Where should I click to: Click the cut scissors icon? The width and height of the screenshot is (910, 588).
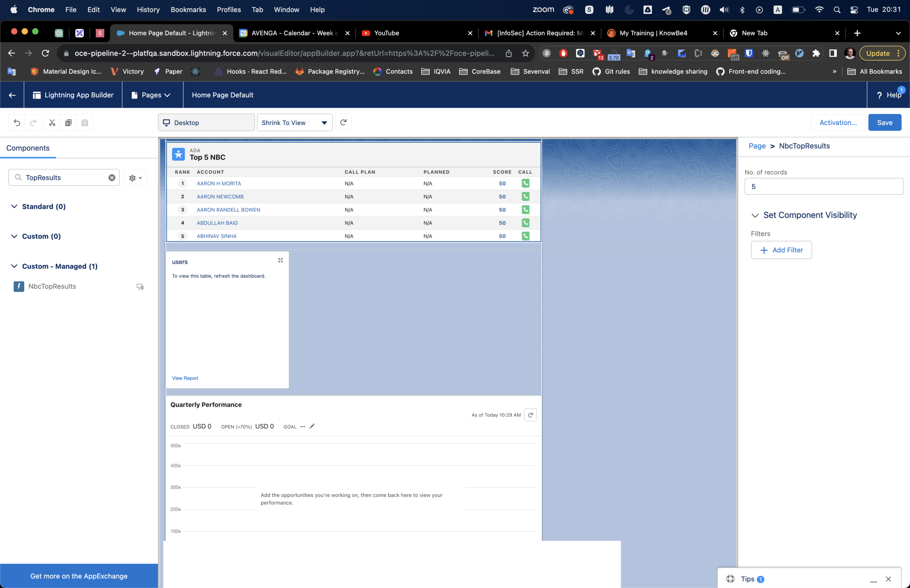[x=52, y=123]
